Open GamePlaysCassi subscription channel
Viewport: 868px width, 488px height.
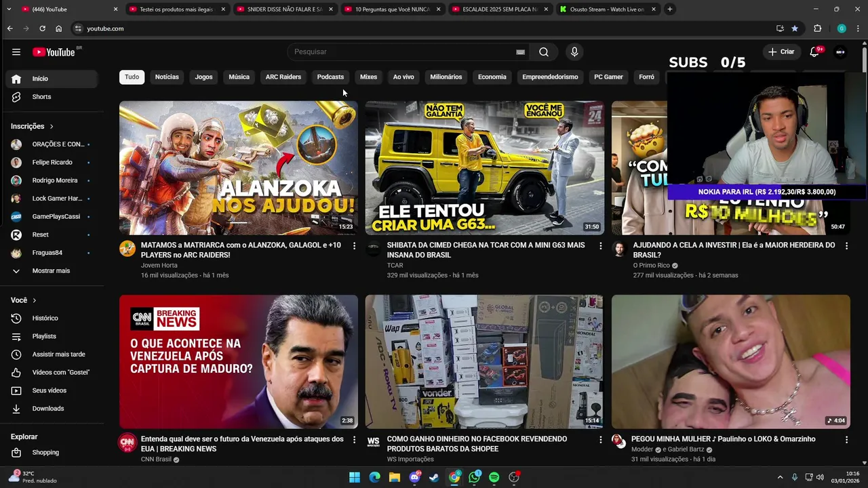(53, 217)
